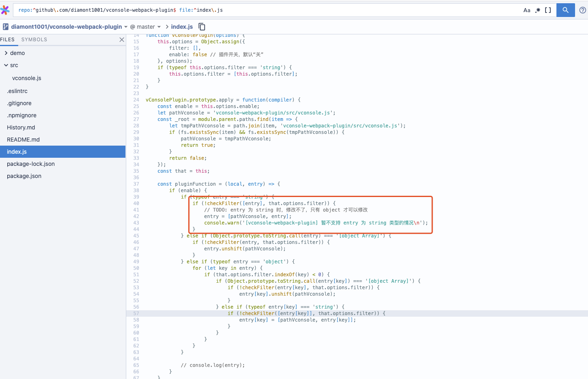
Task: Toggle regular expression search button
Action: point(537,10)
